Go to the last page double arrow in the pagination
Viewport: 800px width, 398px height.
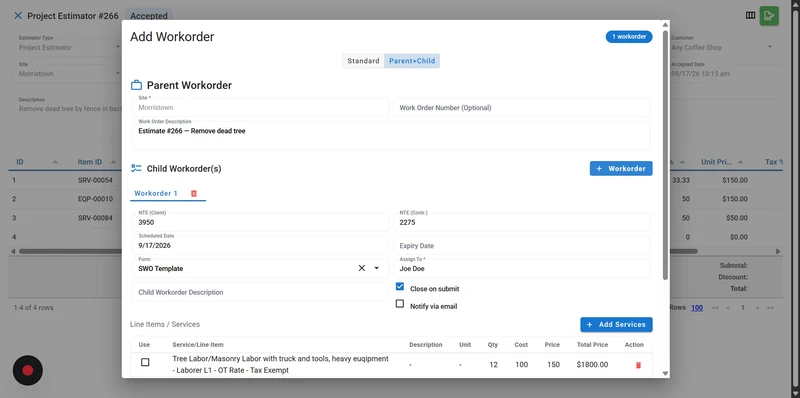pos(770,308)
